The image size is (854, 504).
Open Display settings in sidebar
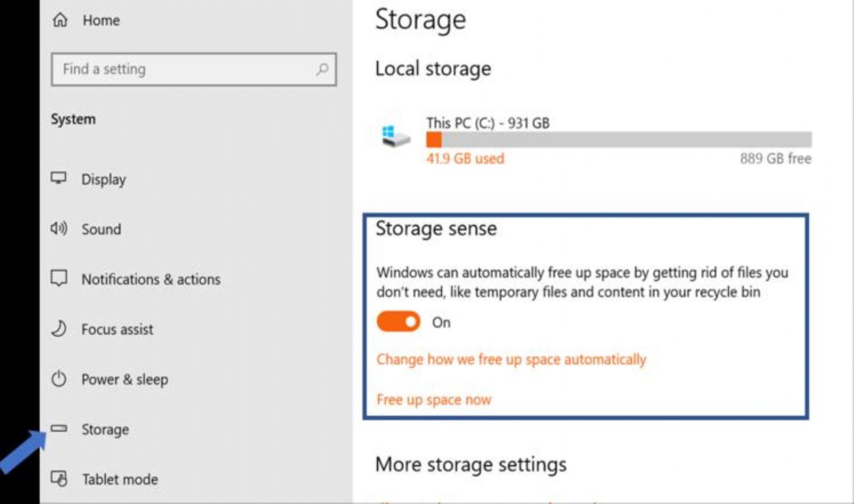tap(104, 179)
